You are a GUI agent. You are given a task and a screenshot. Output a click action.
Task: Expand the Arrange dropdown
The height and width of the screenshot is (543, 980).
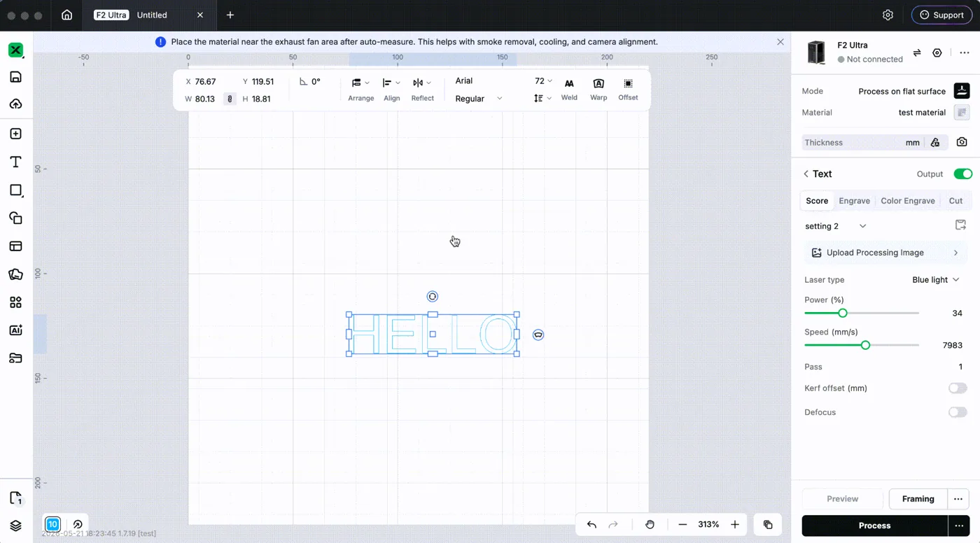361,89
